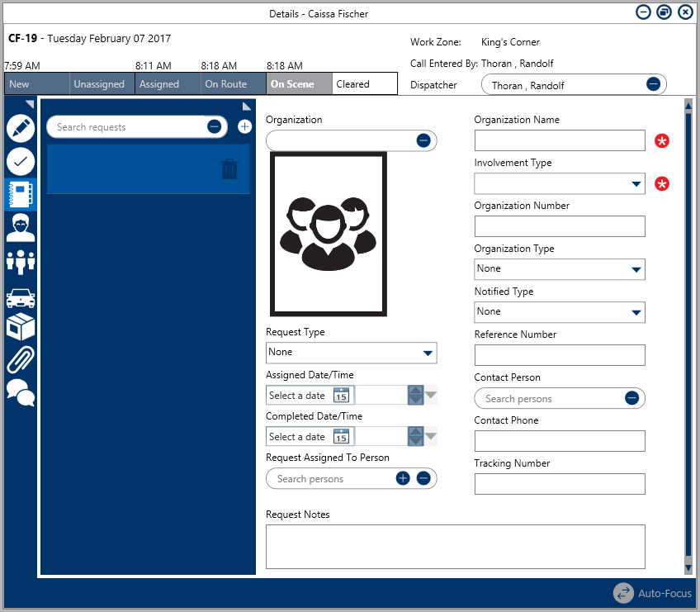Add a new request with plus button

(x=244, y=126)
